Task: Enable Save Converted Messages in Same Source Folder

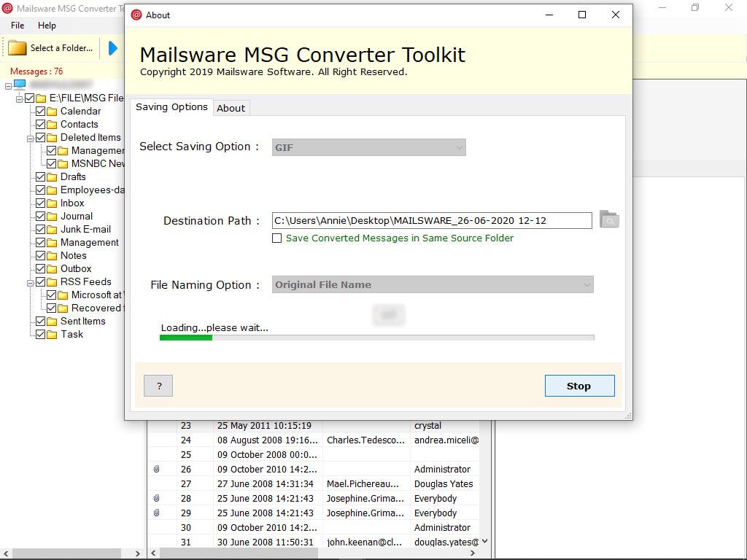Action: click(x=276, y=238)
